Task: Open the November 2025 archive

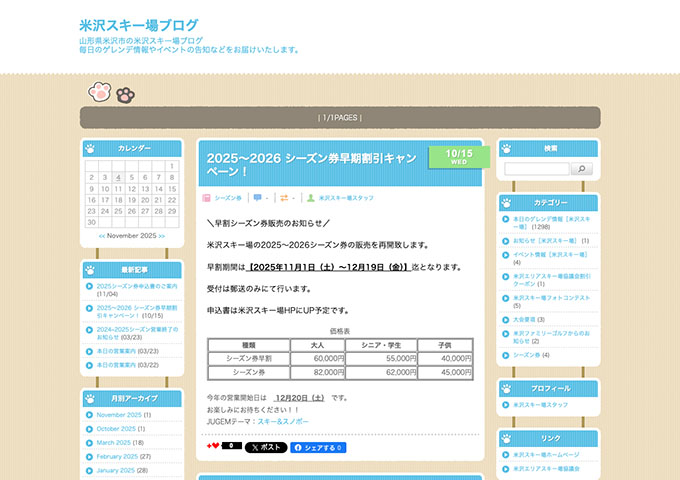Action: (119, 415)
